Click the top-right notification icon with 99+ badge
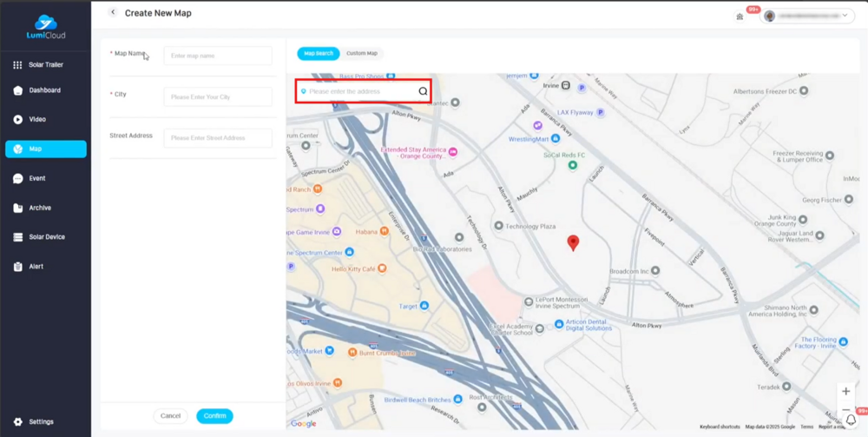 (x=740, y=16)
